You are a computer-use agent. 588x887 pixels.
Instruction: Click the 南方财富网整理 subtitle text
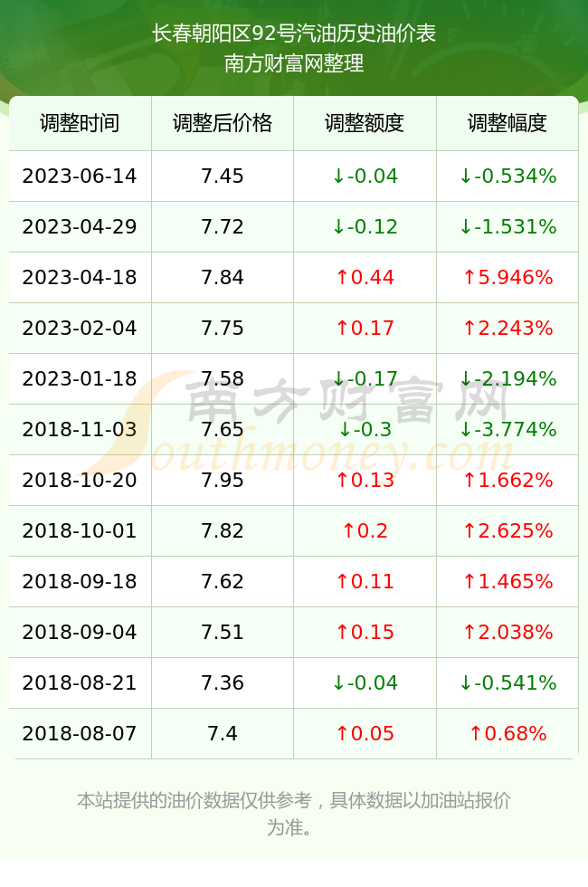coord(294,62)
